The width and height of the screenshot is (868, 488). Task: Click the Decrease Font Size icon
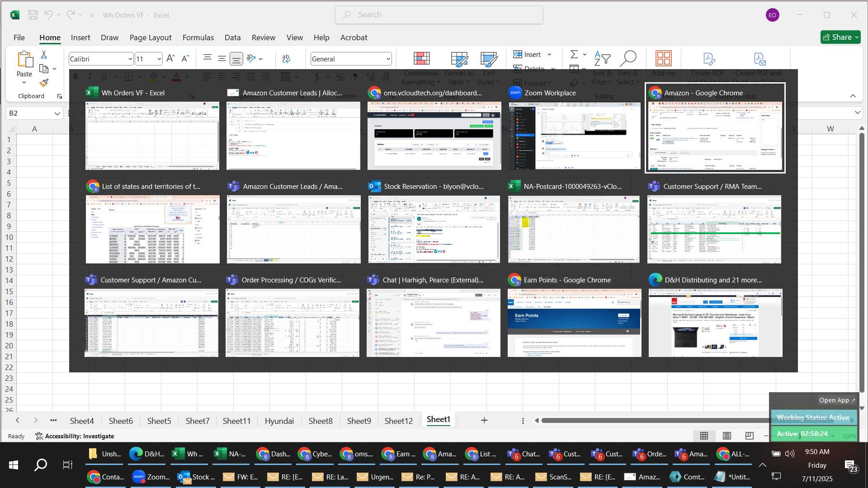pos(185,59)
